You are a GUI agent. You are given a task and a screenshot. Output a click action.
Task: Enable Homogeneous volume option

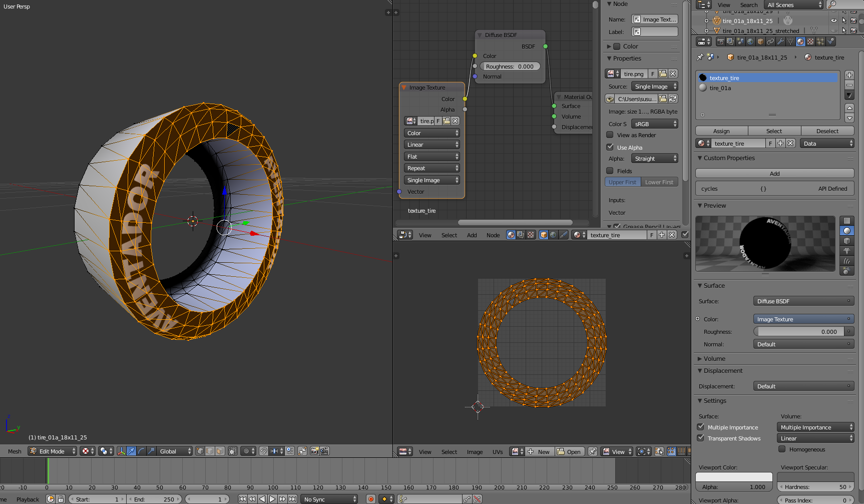tap(782, 449)
